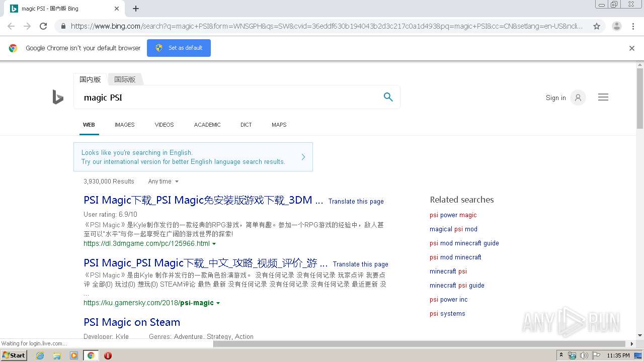Screen dimensions: 644x362
Task: Click the red stop-sign taskbar icon
Action: coord(108,355)
